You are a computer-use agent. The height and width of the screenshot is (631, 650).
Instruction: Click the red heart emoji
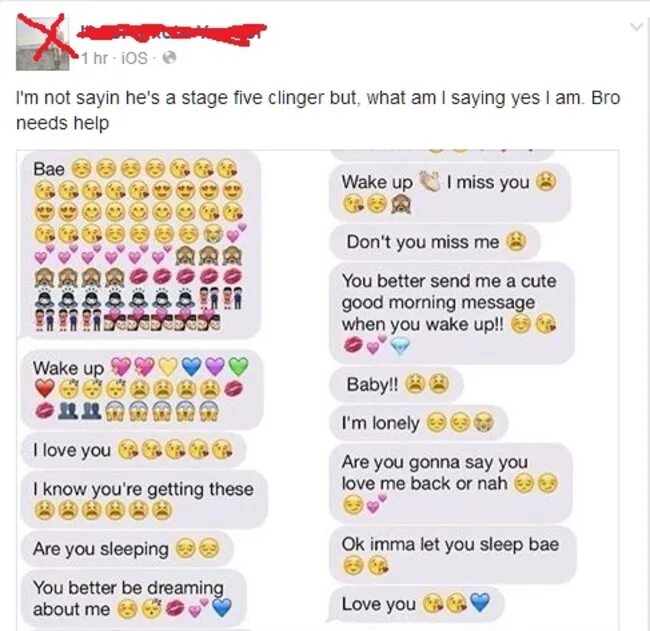click(44, 389)
